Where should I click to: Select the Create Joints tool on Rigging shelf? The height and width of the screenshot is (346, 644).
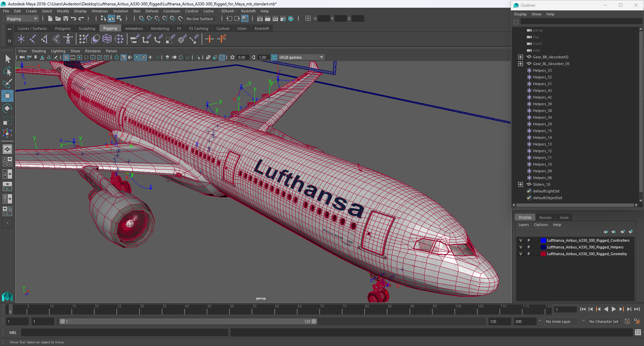tap(33, 39)
